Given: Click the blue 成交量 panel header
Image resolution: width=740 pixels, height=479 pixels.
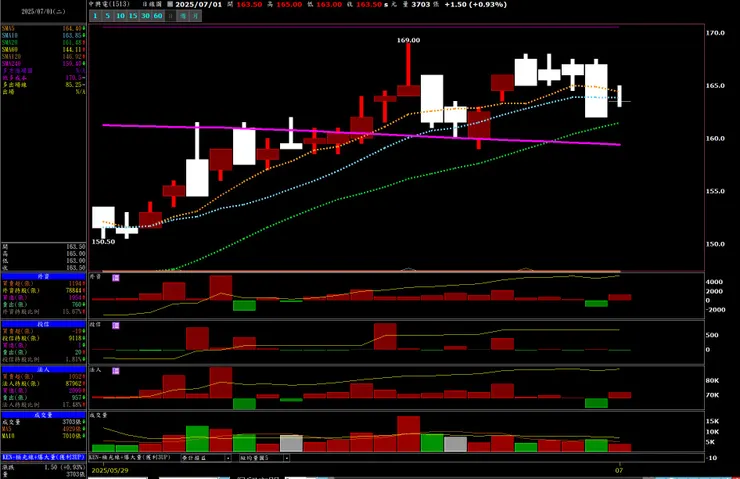Looking at the screenshot, I should pos(43,415).
